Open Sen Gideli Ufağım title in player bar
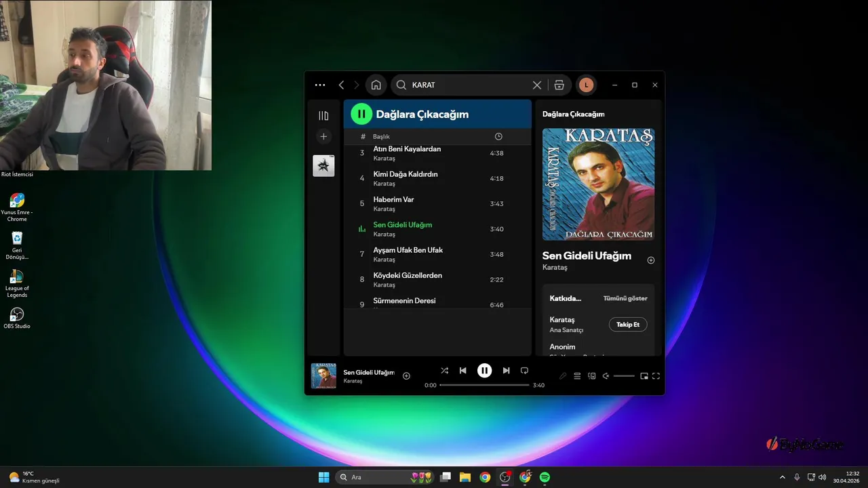Viewport: 868px width, 488px height. (369, 372)
